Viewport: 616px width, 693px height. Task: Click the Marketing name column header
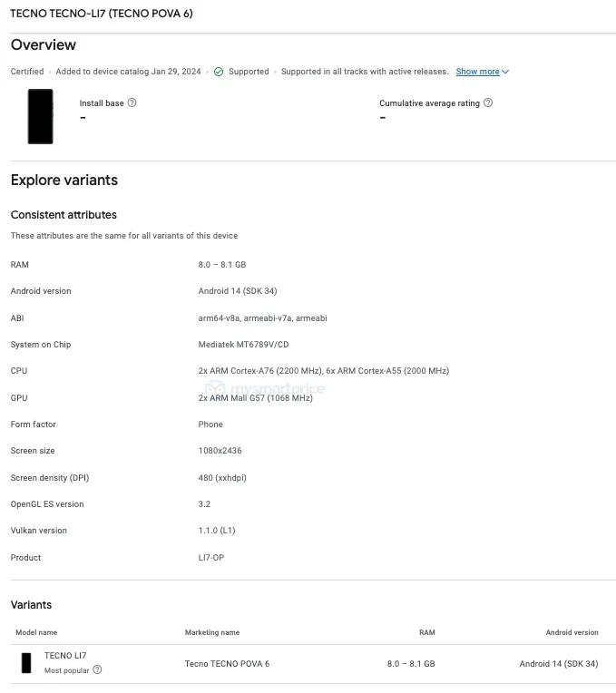212,632
